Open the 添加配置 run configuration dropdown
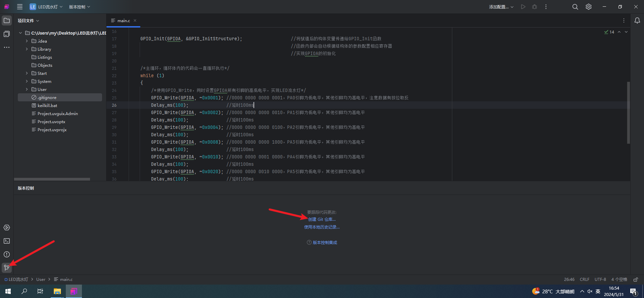This screenshot has height=298, width=644. pos(501,7)
